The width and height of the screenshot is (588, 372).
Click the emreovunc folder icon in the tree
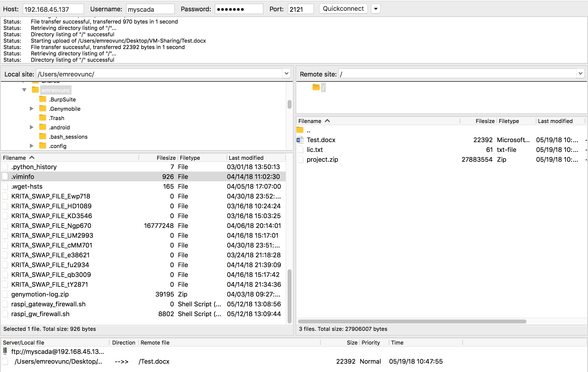pos(35,90)
